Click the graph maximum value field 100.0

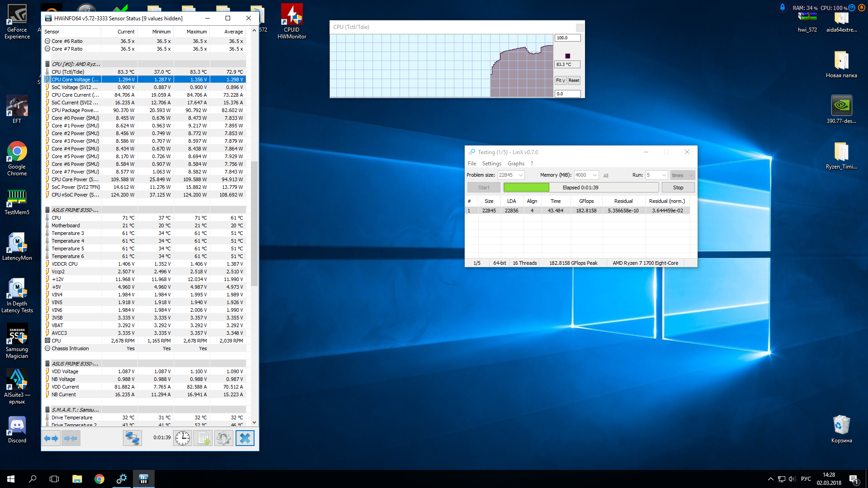[567, 38]
